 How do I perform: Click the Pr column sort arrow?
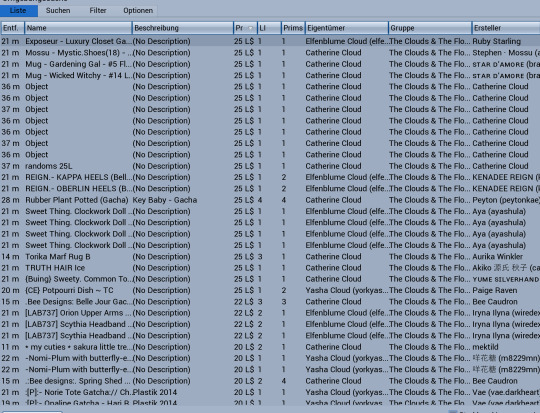(x=251, y=28)
